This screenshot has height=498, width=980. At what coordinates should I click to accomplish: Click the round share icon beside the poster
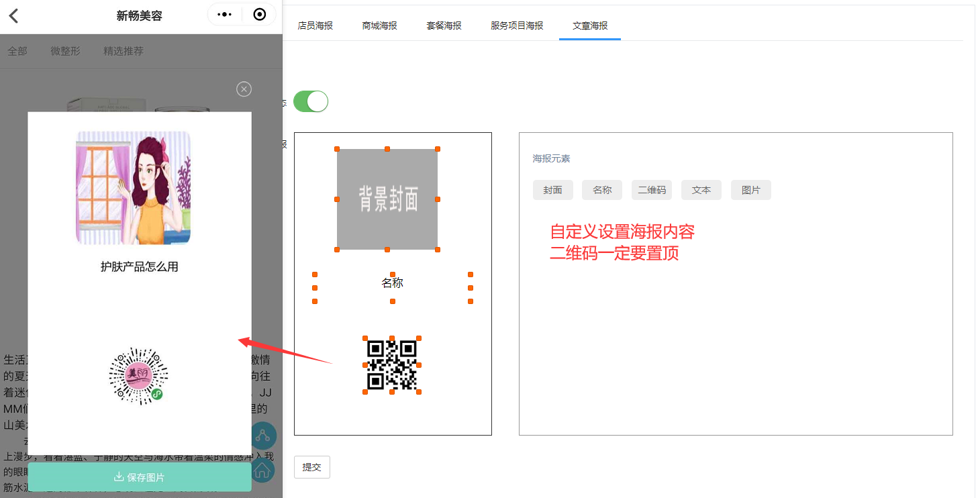[262, 436]
